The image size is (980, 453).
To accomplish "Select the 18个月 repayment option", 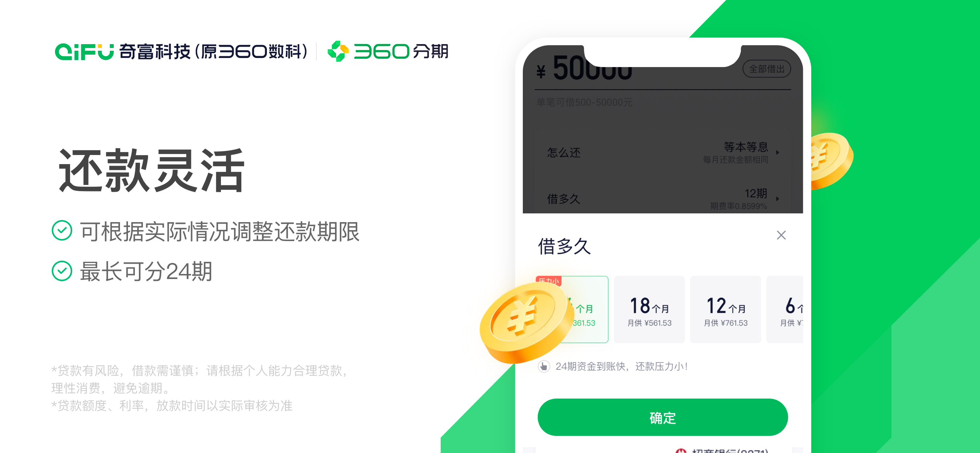I will pos(649,309).
